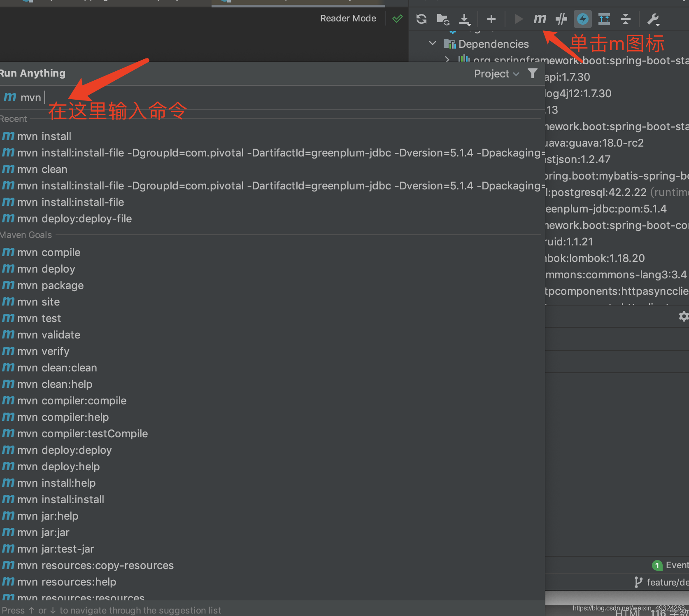Choose mvn deploy:deploy goal
The image size is (689, 616).
point(272,450)
